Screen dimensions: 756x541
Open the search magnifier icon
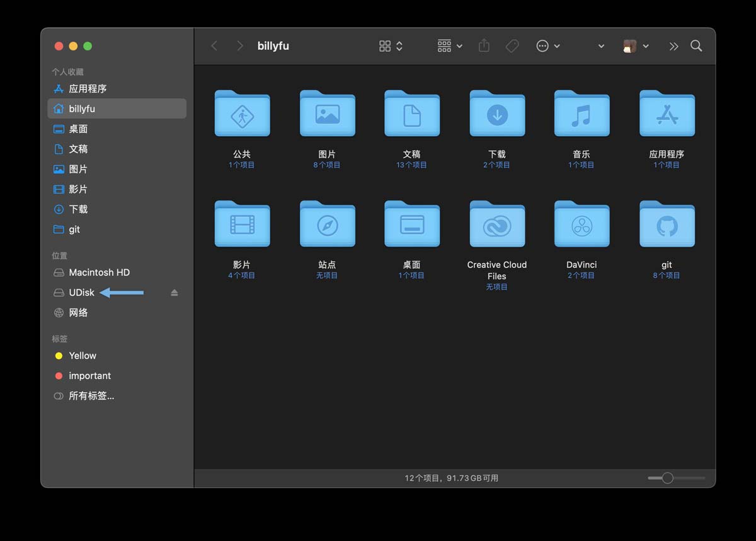click(x=696, y=46)
